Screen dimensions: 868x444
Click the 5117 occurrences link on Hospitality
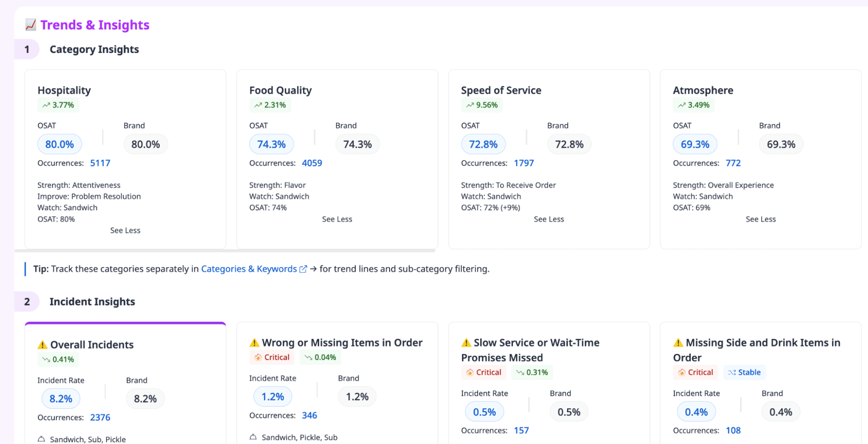100,163
